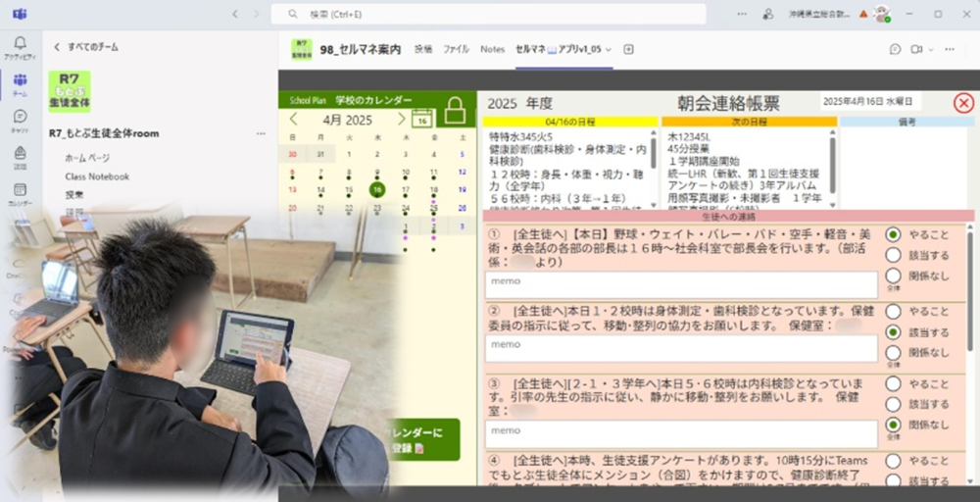Go to previous month in School Plan
This screenshot has width=980, height=502.
coord(293,120)
